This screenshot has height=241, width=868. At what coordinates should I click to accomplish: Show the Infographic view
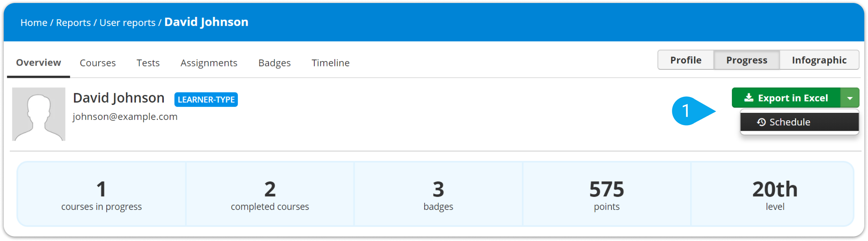click(819, 60)
